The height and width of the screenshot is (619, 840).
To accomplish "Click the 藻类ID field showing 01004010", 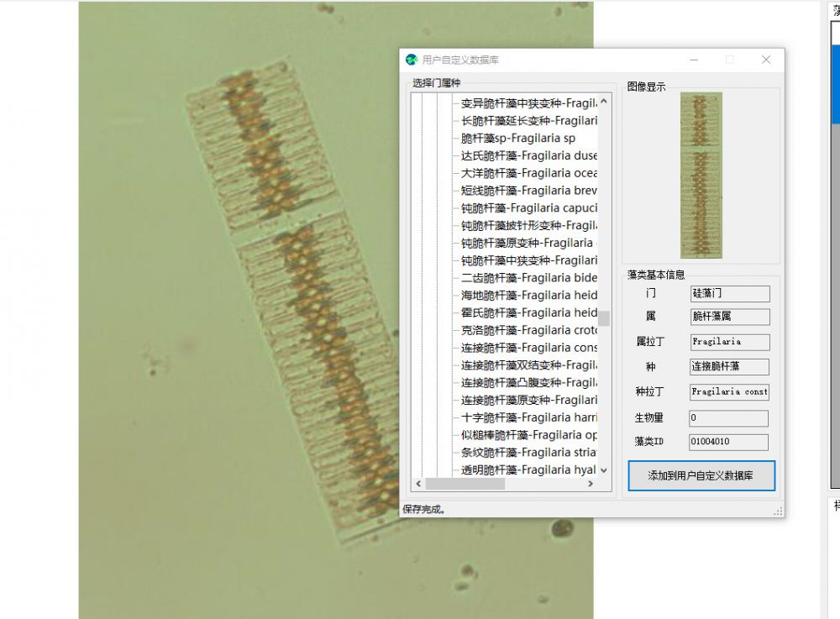I will coord(728,443).
